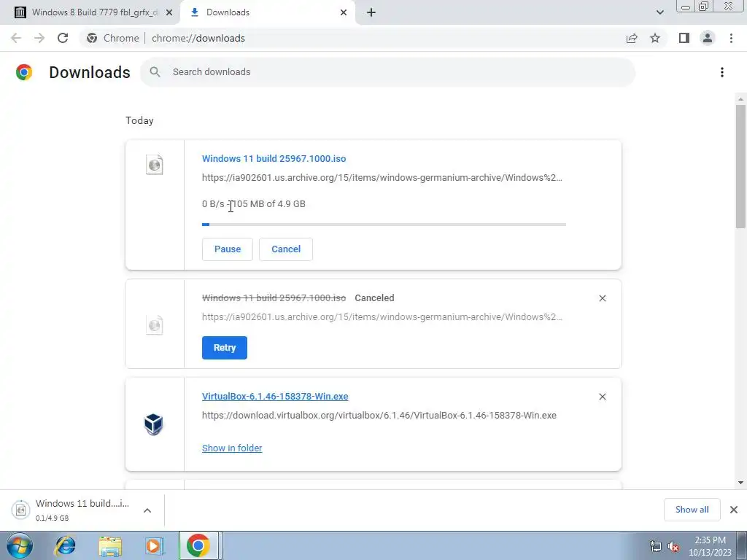Show VirtualBox installer in folder
747x560 pixels.
[232, 448]
